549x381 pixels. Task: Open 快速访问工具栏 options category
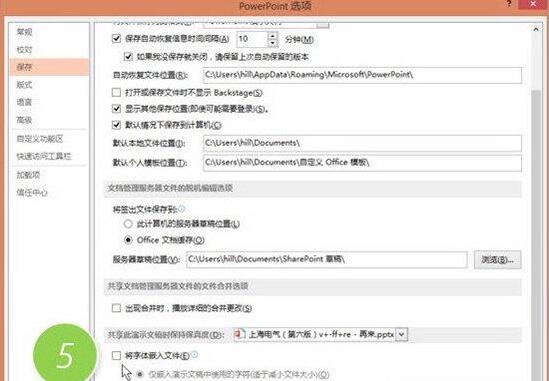pyautogui.click(x=44, y=156)
